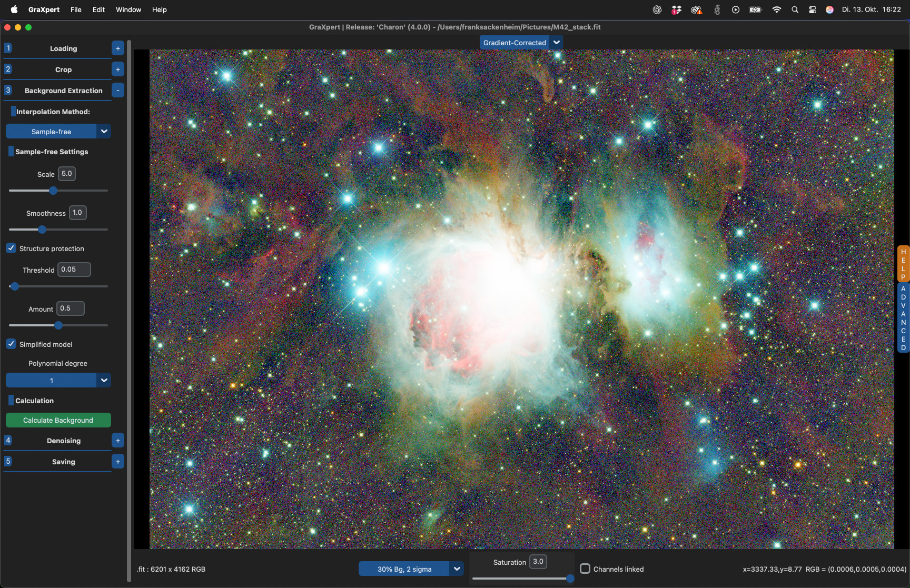Click the Dropbox menu bar icon
The width and height of the screenshot is (910, 588).
click(x=677, y=9)
